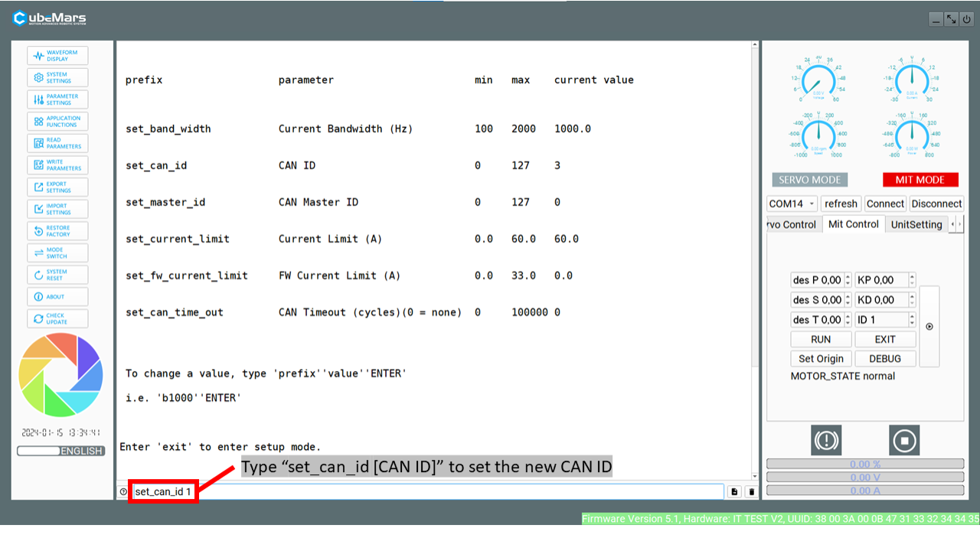The height and width of the screenshot is (551, 980).
Task: Open System Settings from the sidebar
Action: 57,78
